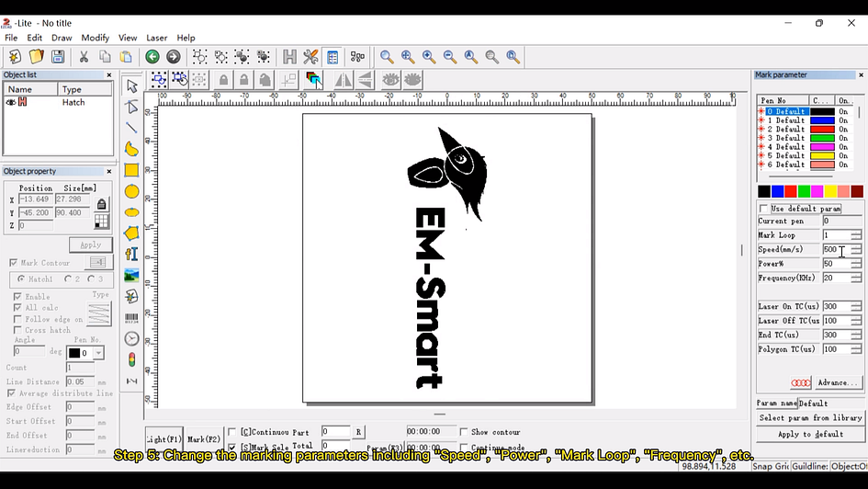Screen dimensions: 868x489
Task: Toggle the Follow edge on checkbox
Action: coord(17,319)
